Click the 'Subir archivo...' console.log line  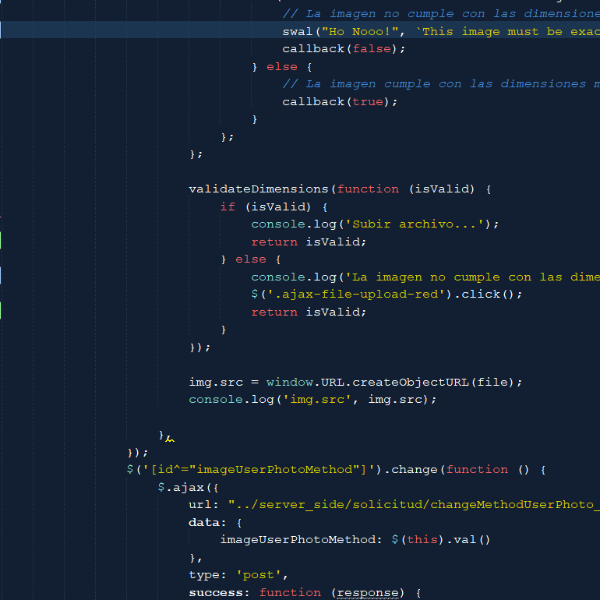(x=375, y=224)
